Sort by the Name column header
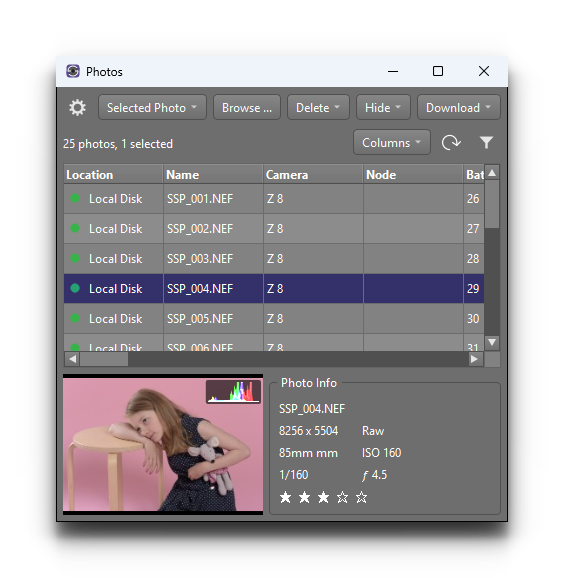The height and width of the screenshot is (578, 564). (x=213, y=174)
